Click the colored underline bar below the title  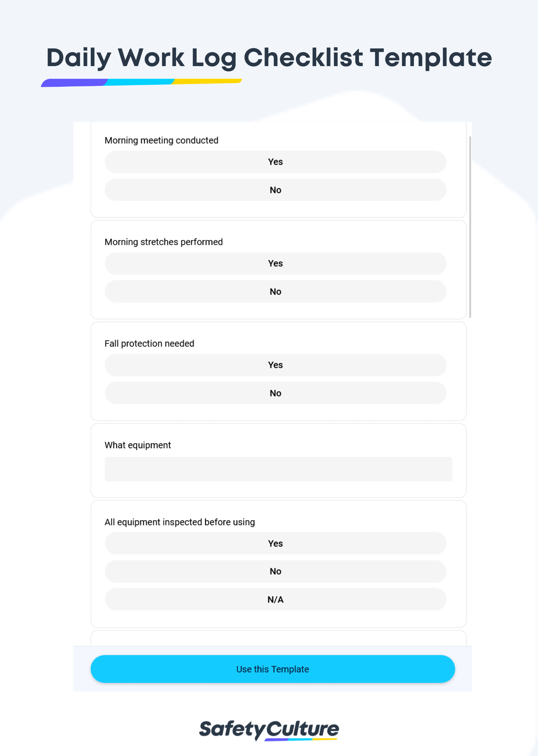[141, 81]
